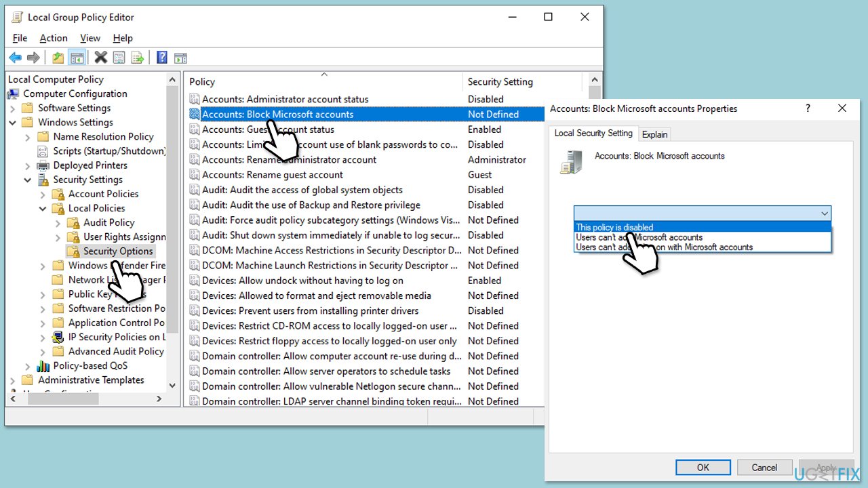The image size is (868, 488).
Task: Toggle Show/Hide Console Tree toolbar icon
Action: 77,58
